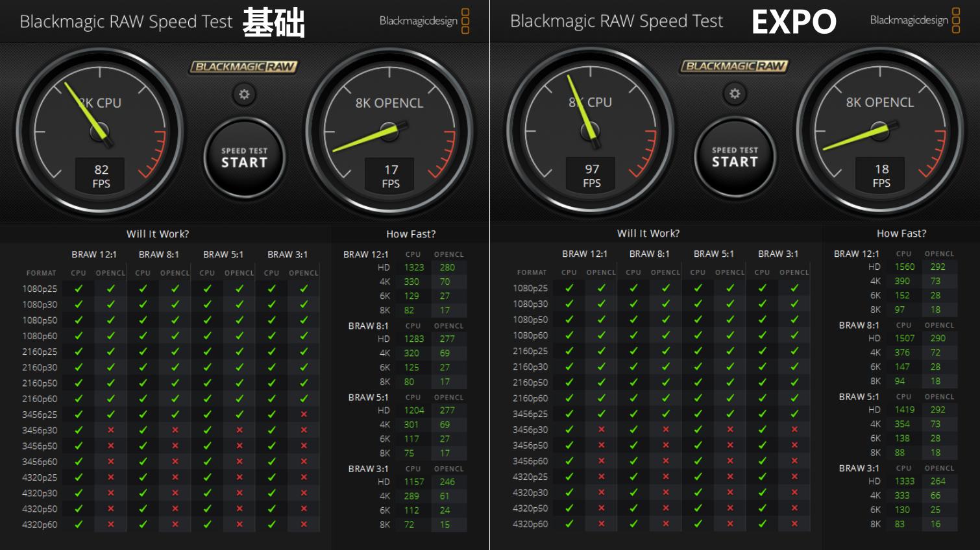Image resolution: width=980 pixels, height=550 pixels.
Task: Select the 1333 CPU value in EXPO results
Action: point(905,481)
